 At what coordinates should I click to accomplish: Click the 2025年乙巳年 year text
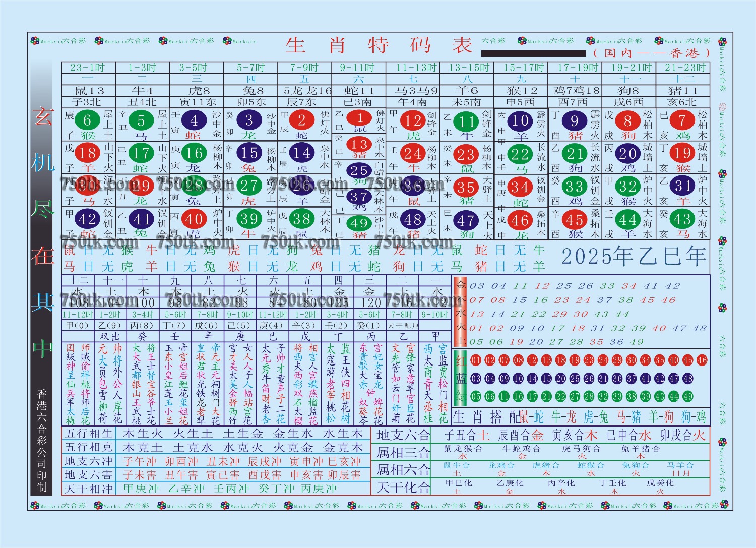point(634,256)
